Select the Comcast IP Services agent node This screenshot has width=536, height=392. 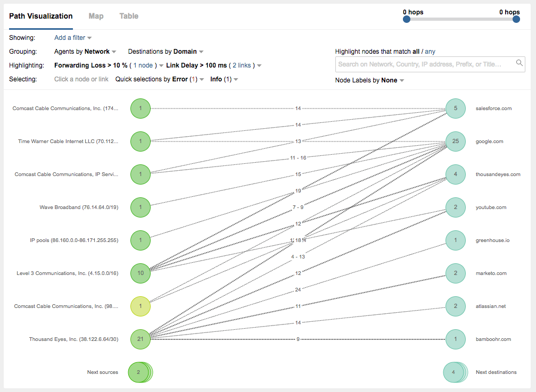[x=141, y=174]
